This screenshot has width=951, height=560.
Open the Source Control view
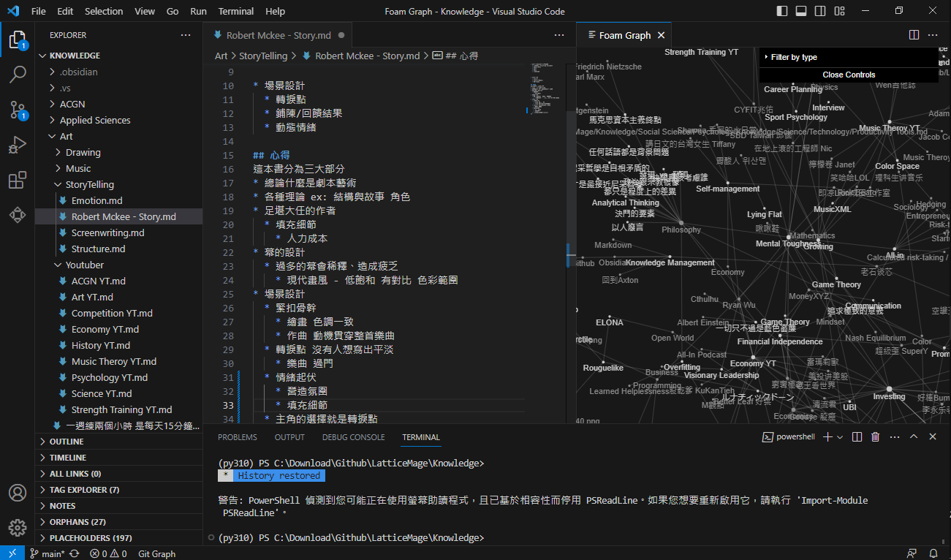coord(18,110)
